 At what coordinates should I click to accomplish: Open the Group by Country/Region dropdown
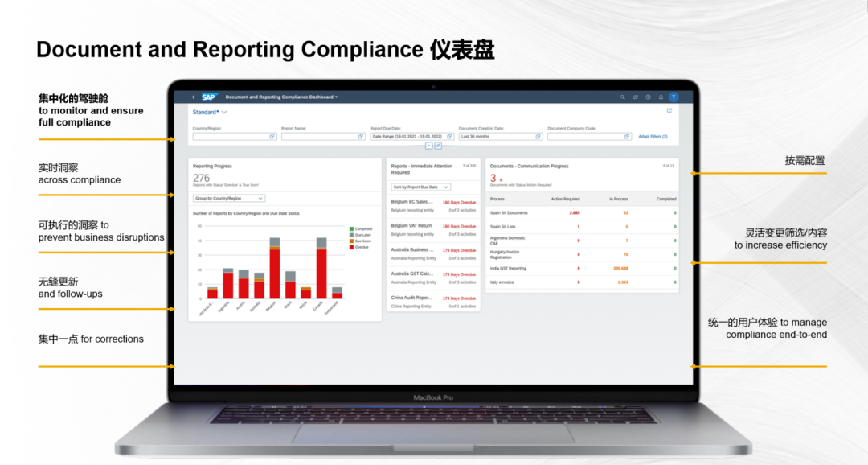tap(229, 198)
